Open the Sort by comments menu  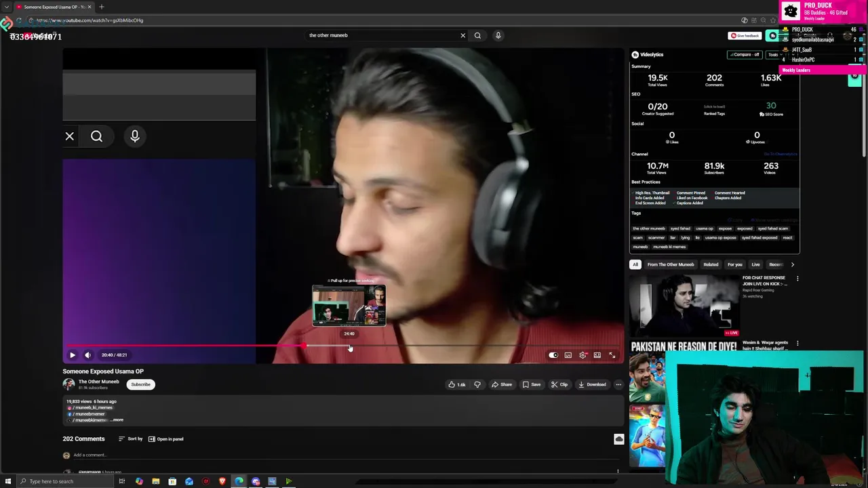[x=130, y=439]
